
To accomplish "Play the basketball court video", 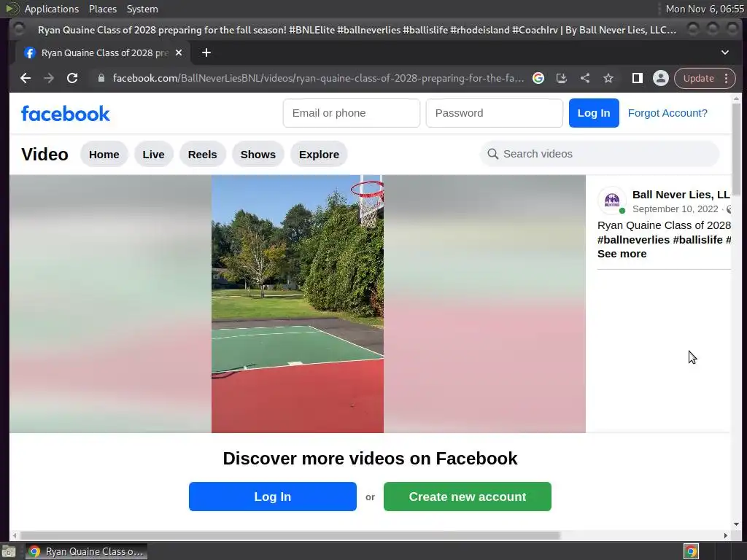I will pos(298,304).
